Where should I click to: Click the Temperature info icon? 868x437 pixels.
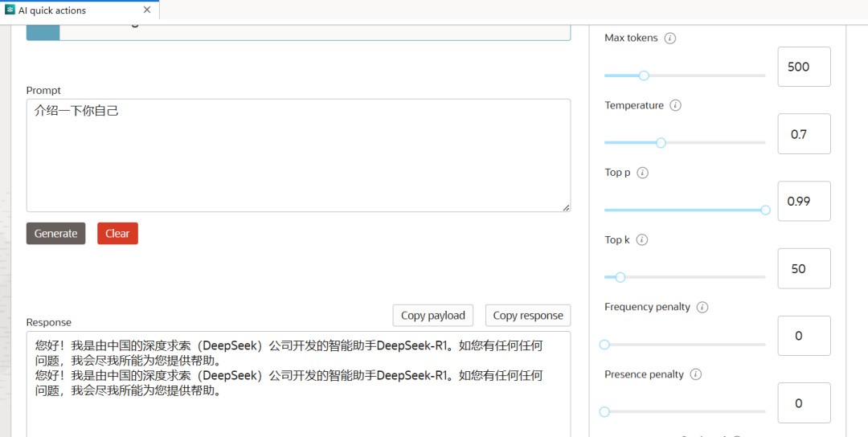pos(675,106)
